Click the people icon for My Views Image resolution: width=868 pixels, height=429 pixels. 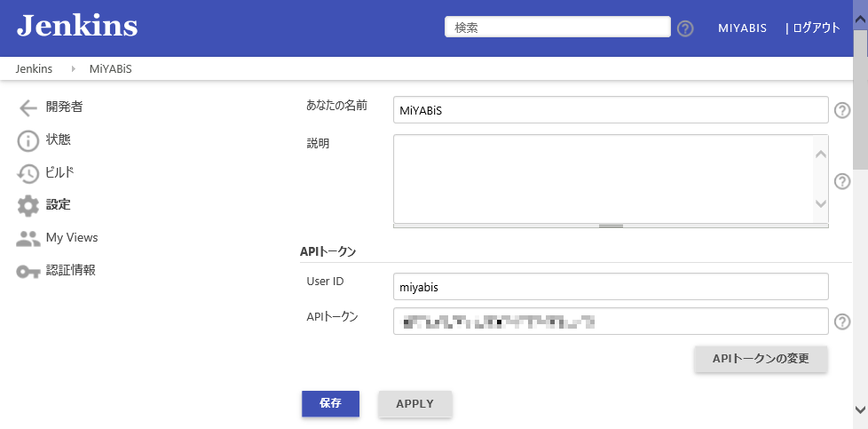[28, 238]
